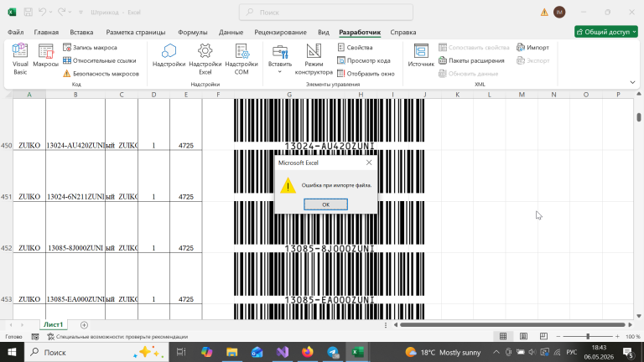Screen dimensions: 644x362
Task: Open Macro Security (Безопасность макросов)
Action: (101, 74)
